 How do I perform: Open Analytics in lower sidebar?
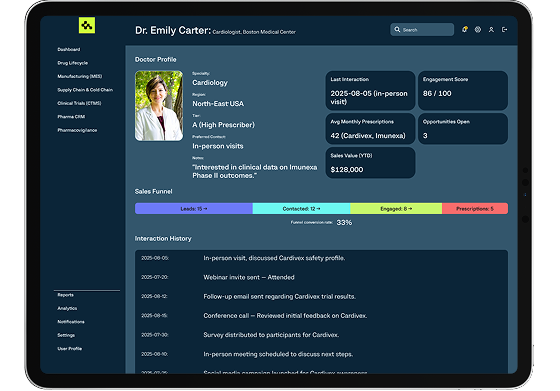pos(67,309)
